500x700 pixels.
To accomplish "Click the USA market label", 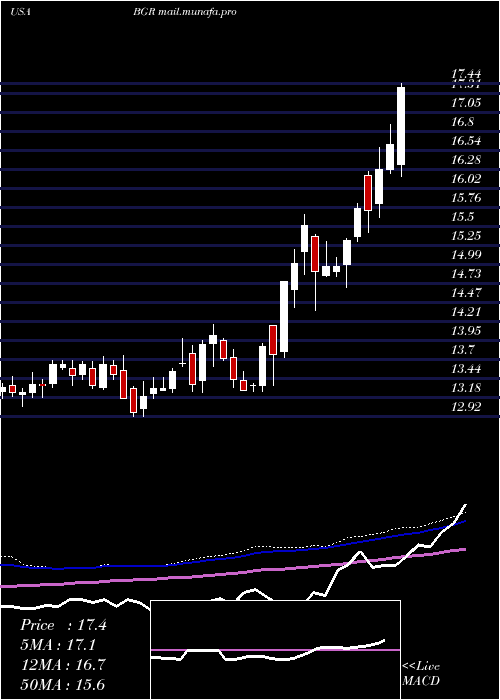I will [x=20, y=12].
